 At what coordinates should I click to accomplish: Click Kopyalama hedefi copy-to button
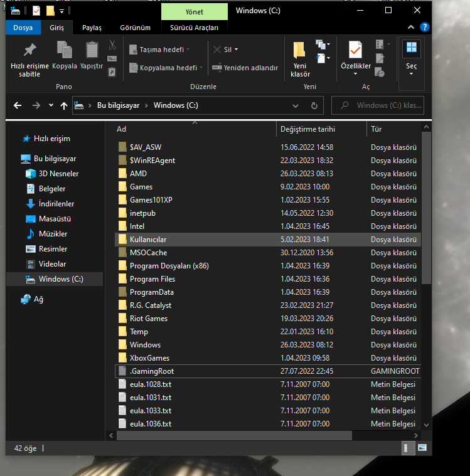(166, 68)
